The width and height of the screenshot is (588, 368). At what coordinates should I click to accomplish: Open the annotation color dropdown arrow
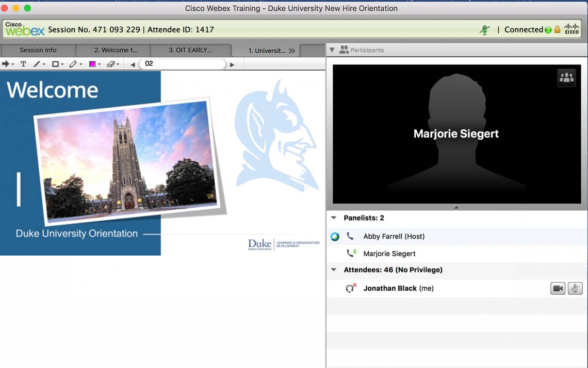point(100,64)
